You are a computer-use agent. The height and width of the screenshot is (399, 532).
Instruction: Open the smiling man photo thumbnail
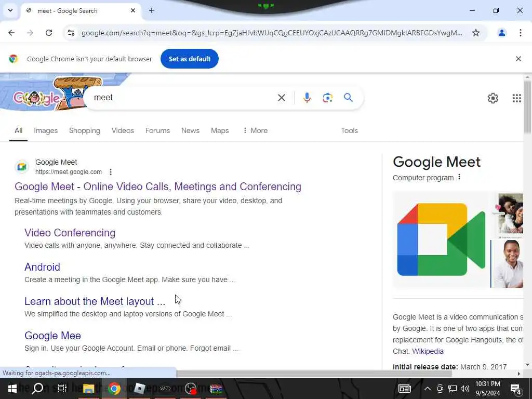tap(508, 263)
